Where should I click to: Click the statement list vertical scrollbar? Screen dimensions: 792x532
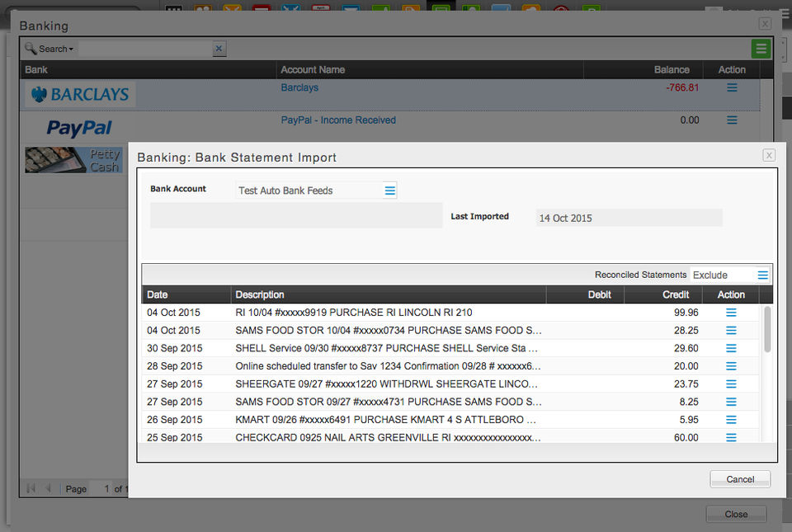tap(767, 329)
